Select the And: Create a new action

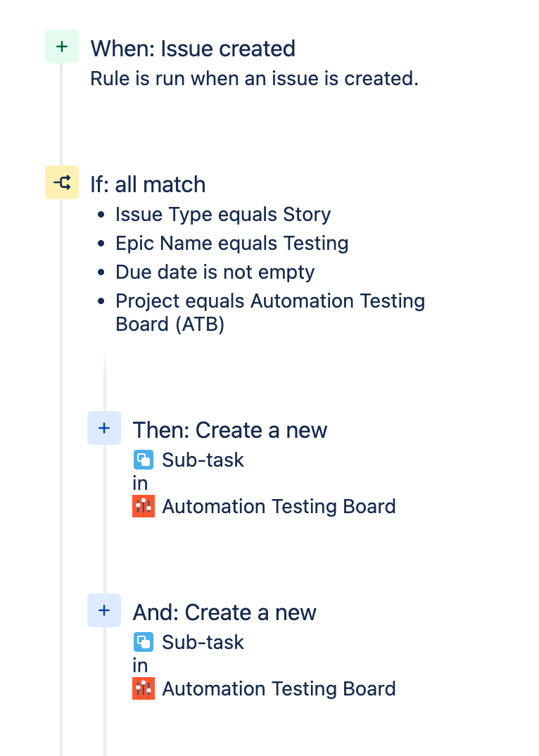(224, 612)
